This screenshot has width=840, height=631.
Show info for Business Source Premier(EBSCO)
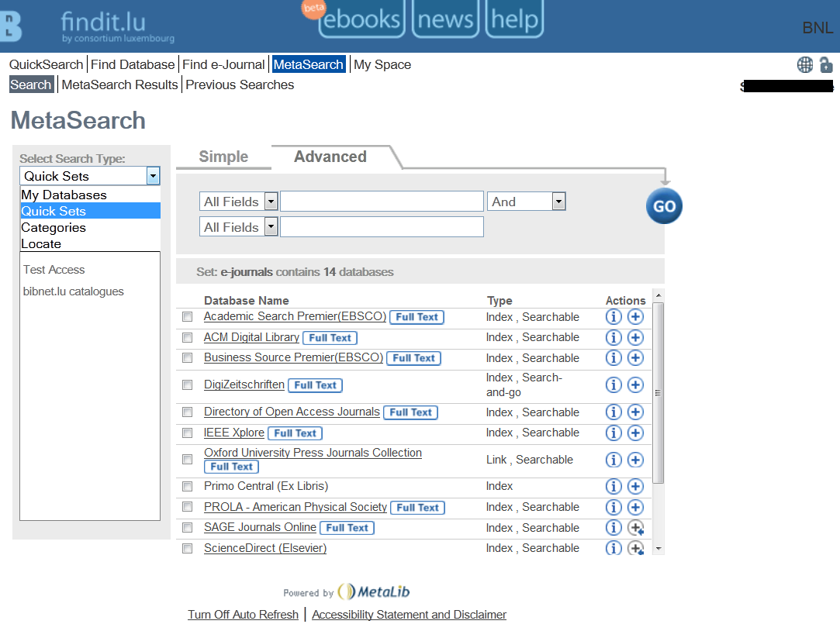(614, 358)
